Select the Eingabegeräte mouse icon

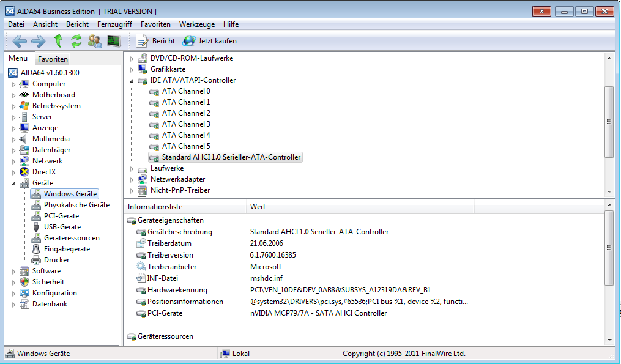36,249
